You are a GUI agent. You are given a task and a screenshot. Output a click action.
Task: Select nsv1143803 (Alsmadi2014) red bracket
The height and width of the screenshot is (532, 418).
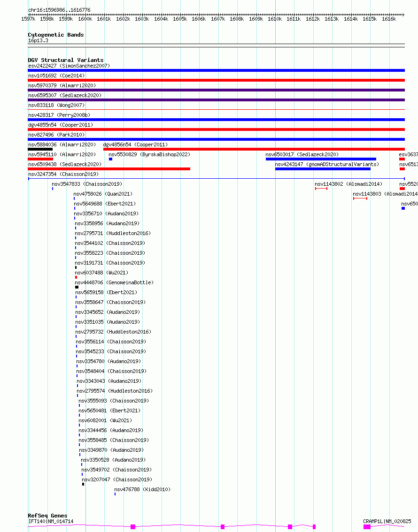coord(360,198)
